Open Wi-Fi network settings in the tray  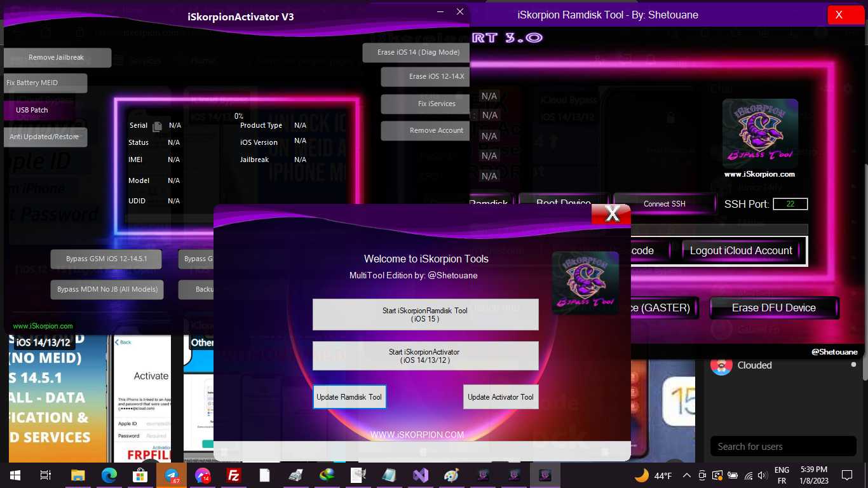pos(748,476)
